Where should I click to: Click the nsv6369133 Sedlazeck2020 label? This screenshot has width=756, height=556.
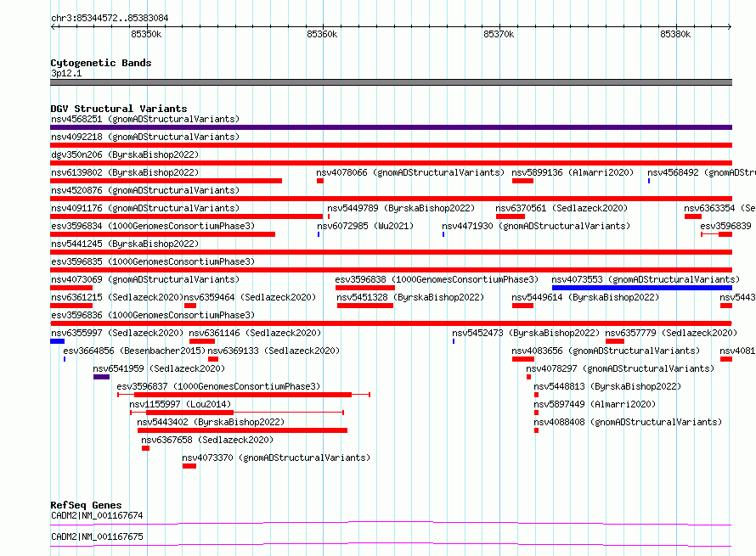pos(274,351)
